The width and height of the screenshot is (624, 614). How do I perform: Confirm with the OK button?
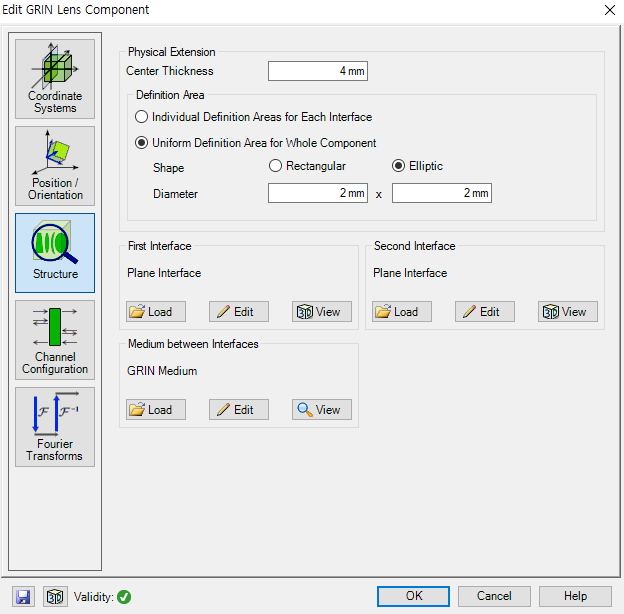413,596
